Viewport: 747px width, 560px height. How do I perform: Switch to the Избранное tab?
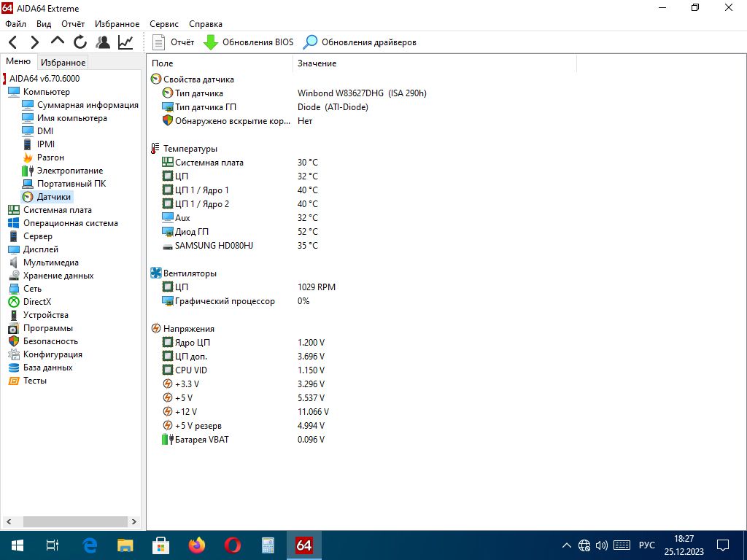click(x=63, y=63)
